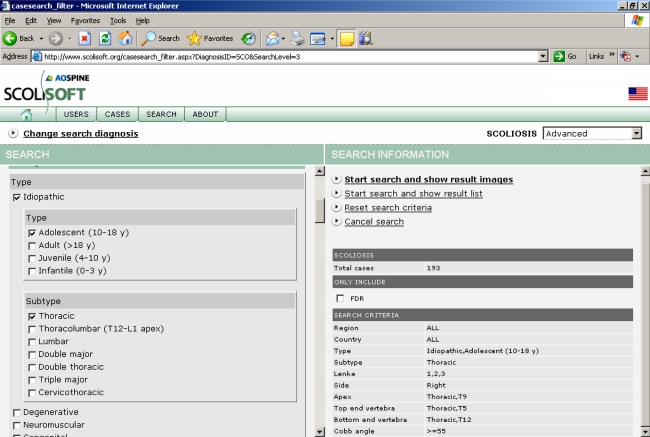
Task: Open the Favorites star toolbar icon
Action: 194,39
